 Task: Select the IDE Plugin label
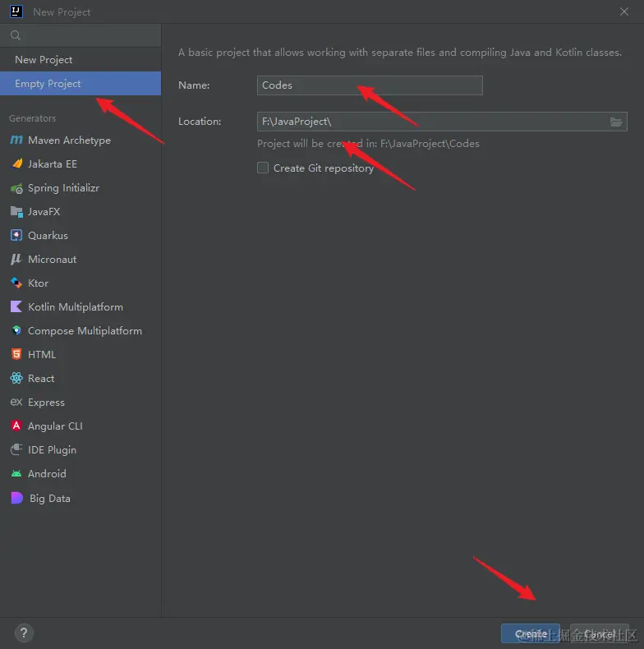click(x=52, y=450)
